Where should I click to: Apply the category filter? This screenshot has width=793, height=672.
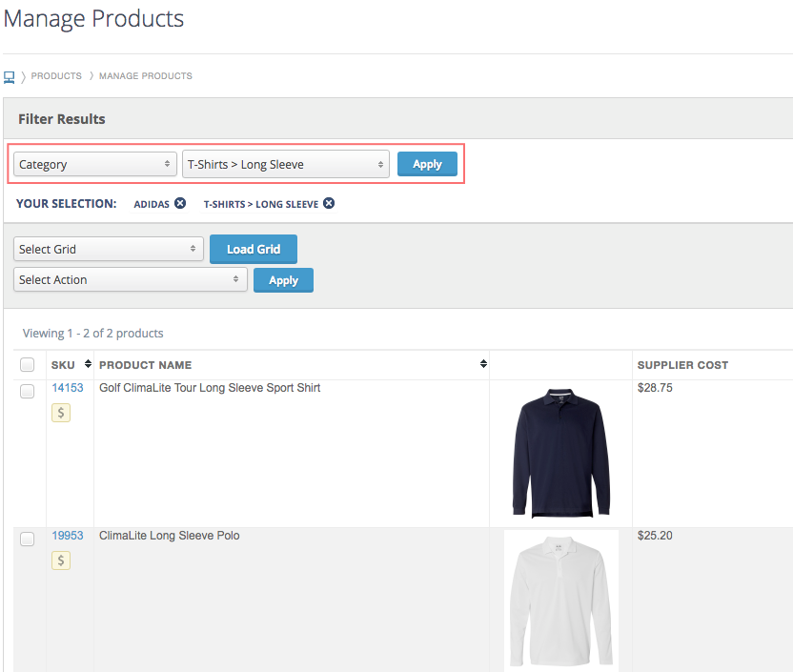pyautogui.click(x=427, y=164)
